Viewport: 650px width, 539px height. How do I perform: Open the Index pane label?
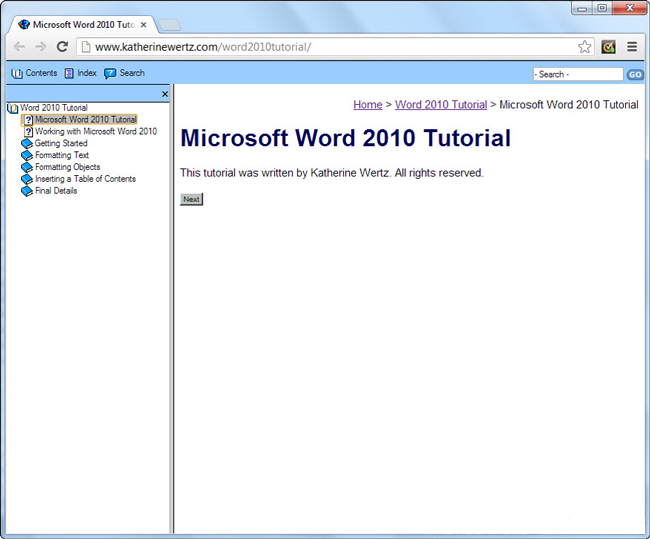pos(87,73)
